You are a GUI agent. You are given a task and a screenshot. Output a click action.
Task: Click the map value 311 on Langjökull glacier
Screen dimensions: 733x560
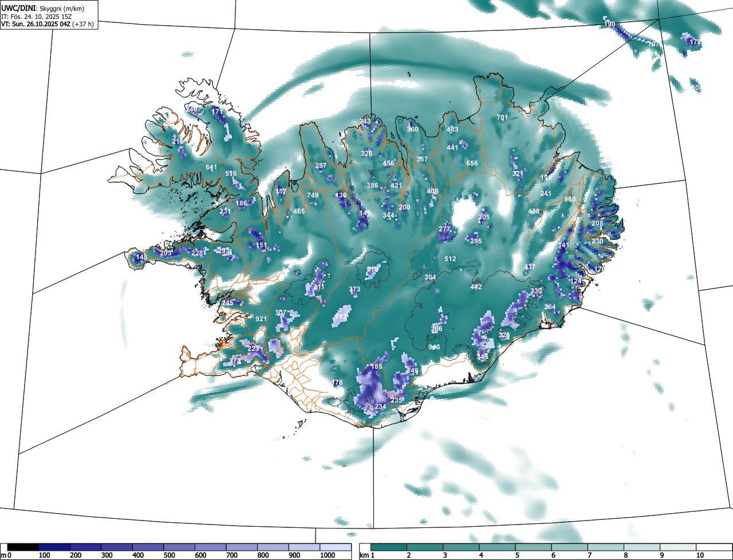coord(319,287)
